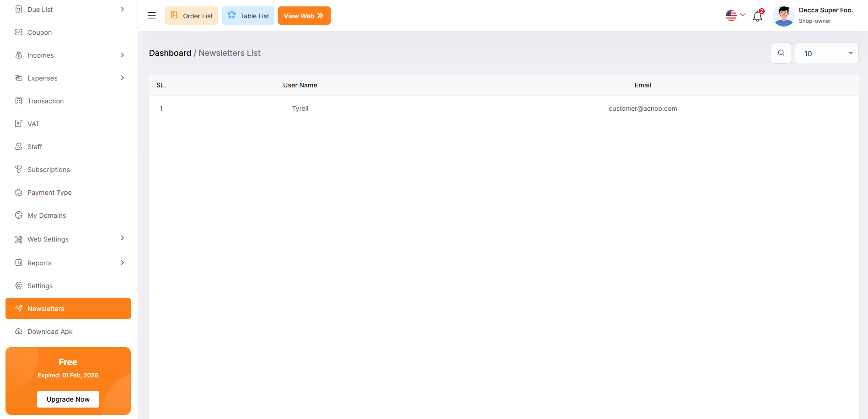Expand the Reports submenu chevron
This screenshot has height=419, width=868.
pos(122,263)
